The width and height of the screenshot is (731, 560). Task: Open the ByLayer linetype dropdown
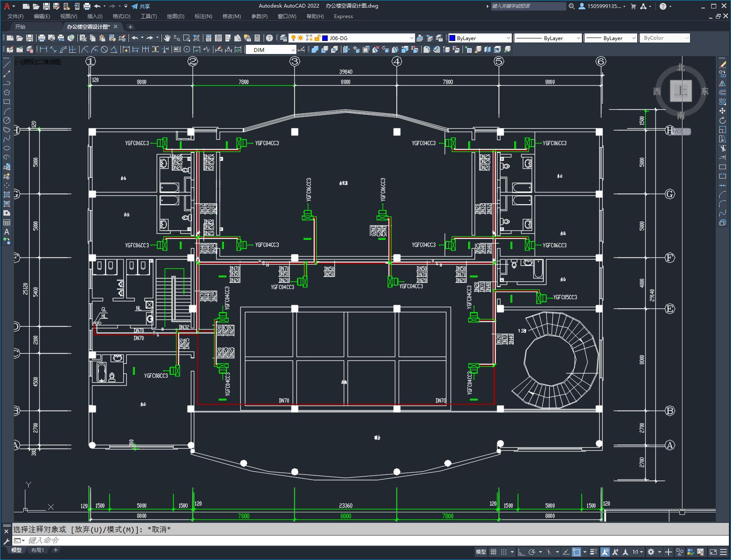click(579, 38)
